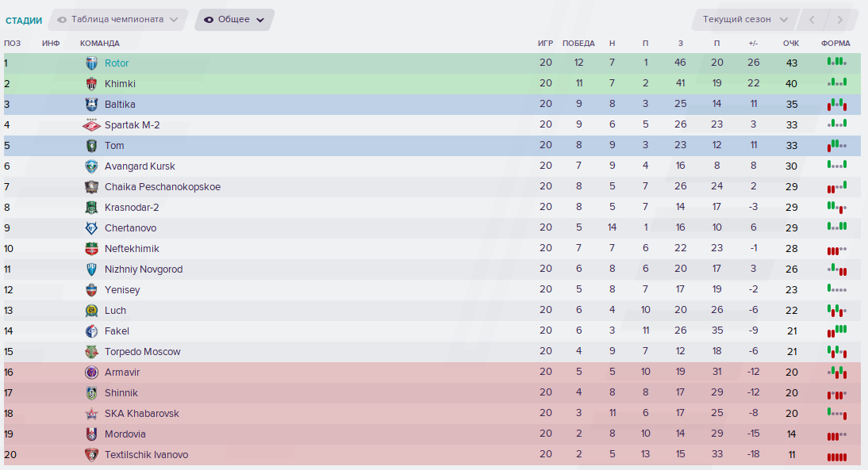
Task: Click the next season arrow button
Action: tap(840, 20)
